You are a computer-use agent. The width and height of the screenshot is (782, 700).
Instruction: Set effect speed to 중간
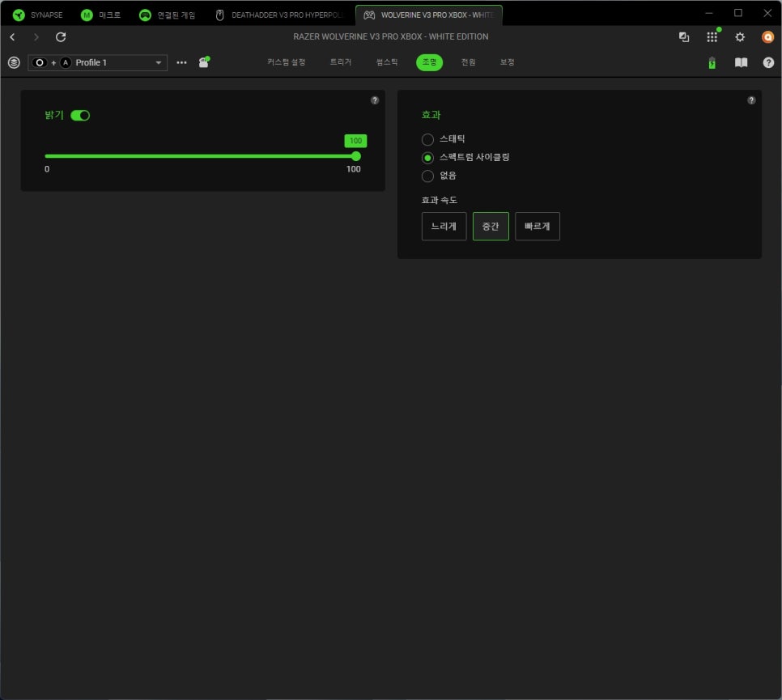coord(491,227)
